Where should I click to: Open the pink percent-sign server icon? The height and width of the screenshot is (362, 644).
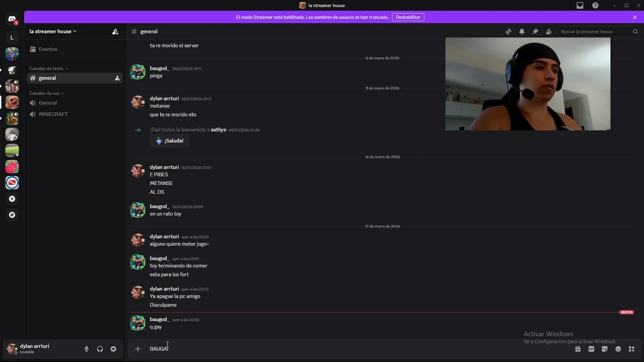point(12,166)
